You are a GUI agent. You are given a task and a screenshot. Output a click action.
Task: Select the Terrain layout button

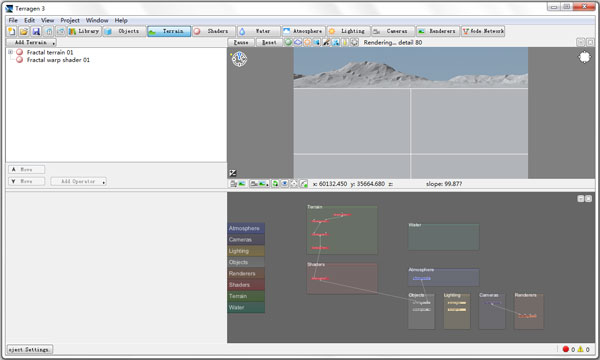tap(169, 31)
